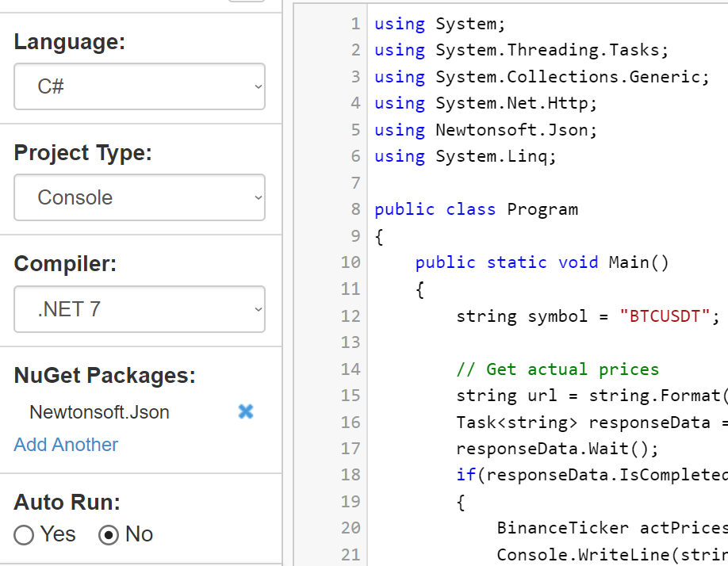Click the 'Language:' label
Image resolution: width=728 pixels, height=566 pixels.
coord(70,42)
